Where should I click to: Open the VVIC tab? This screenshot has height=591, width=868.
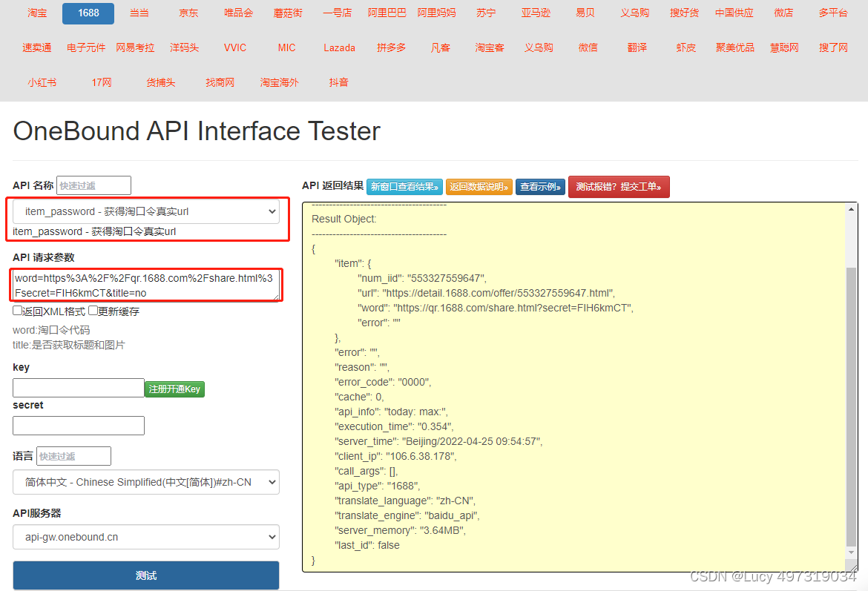pos(235,47)
